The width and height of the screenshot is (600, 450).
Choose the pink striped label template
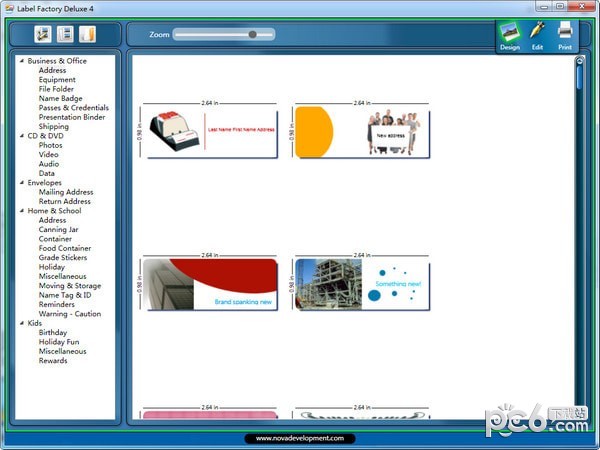click(x=210, y=415)
